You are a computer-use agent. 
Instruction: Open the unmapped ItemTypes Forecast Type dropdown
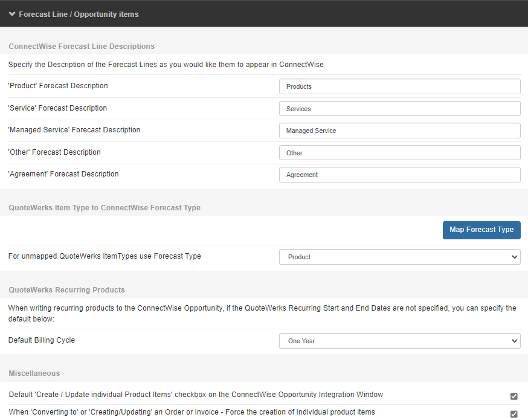pyautogui.click(x=399, y=257)
